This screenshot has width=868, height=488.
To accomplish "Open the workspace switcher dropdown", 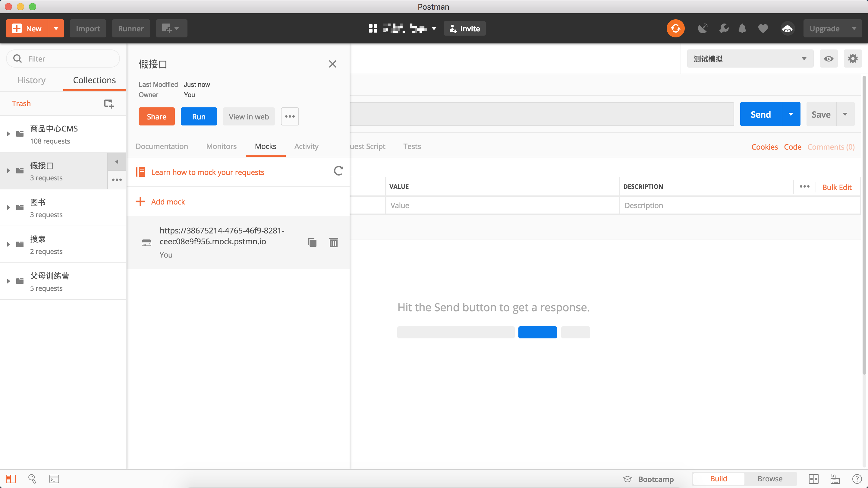I will pos(434,28).
